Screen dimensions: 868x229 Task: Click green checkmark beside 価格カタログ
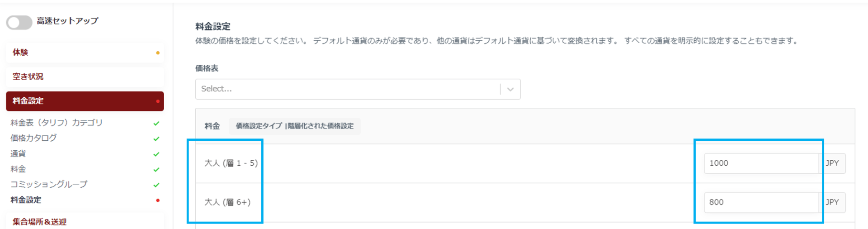(156, 139)
